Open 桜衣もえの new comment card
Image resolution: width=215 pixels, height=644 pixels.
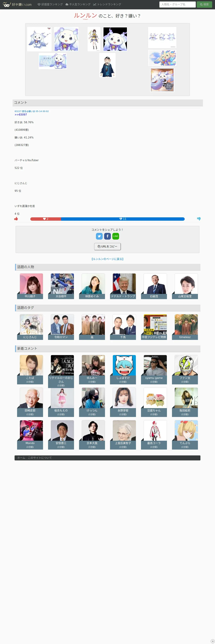tap(61, 402)
